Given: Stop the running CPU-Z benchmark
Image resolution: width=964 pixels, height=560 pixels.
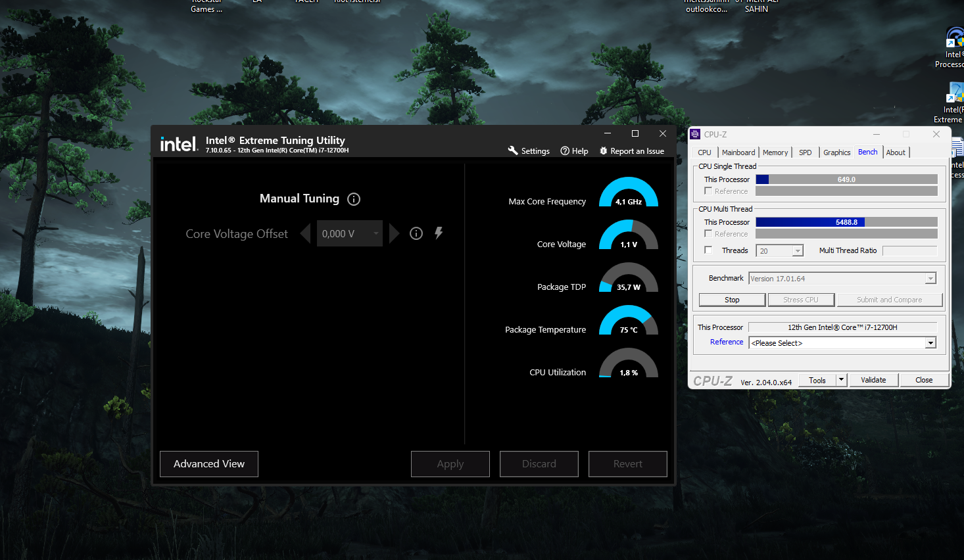Looking at the screenshot, I should [x=731, y=299].
